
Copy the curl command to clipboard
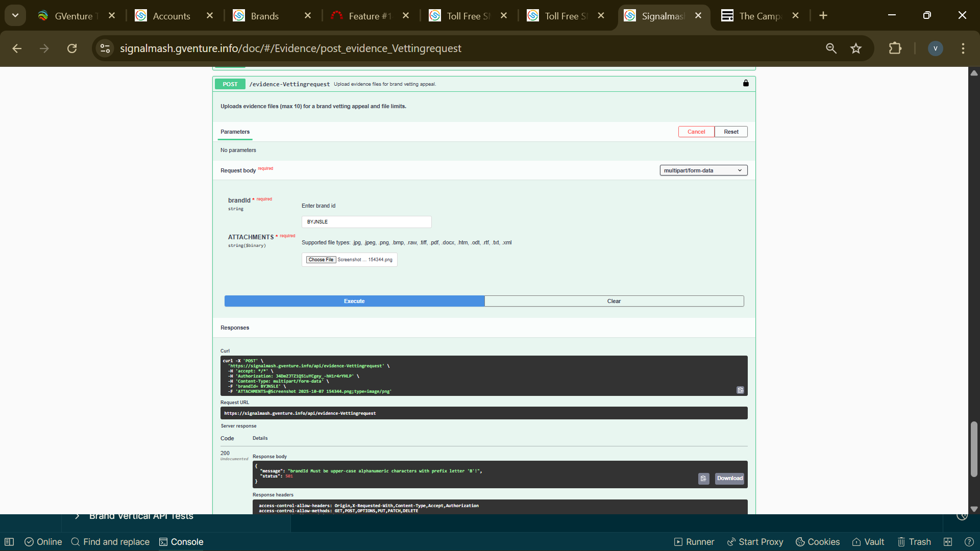pos(740,390)
